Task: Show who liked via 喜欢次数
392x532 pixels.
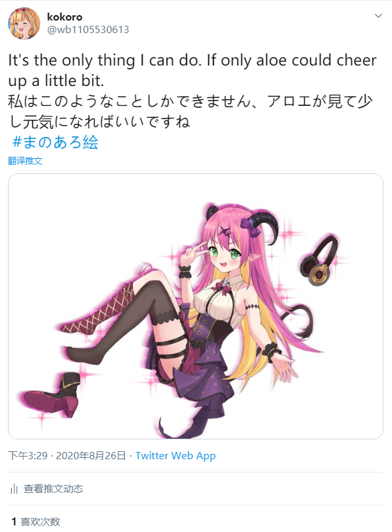Action: click(40, 521)
